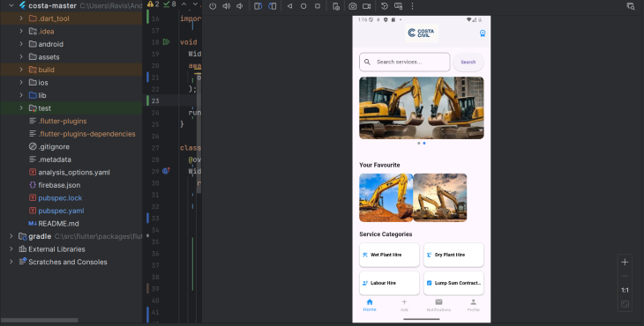Tap the emulator Home circle button
Image resolution: width=644 pixels, height=326 pixels.
pyautogui.click(x=303, y=6)
